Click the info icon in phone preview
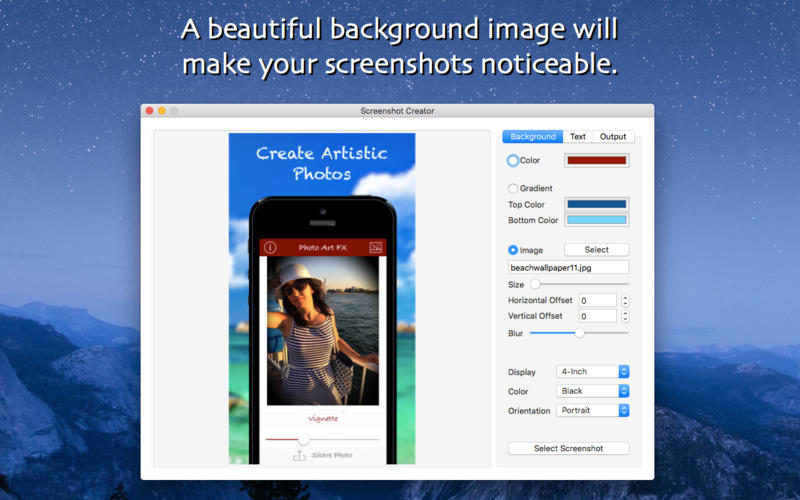 point(270,247)
